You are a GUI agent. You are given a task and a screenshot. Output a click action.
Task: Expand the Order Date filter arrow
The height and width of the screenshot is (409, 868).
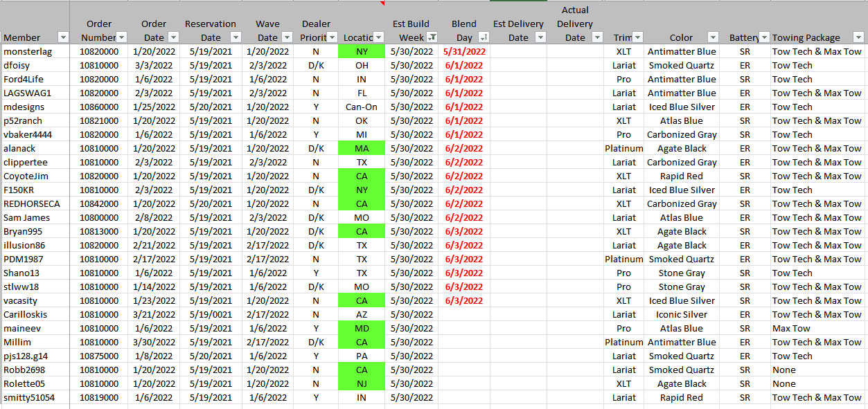pos(173,37)
